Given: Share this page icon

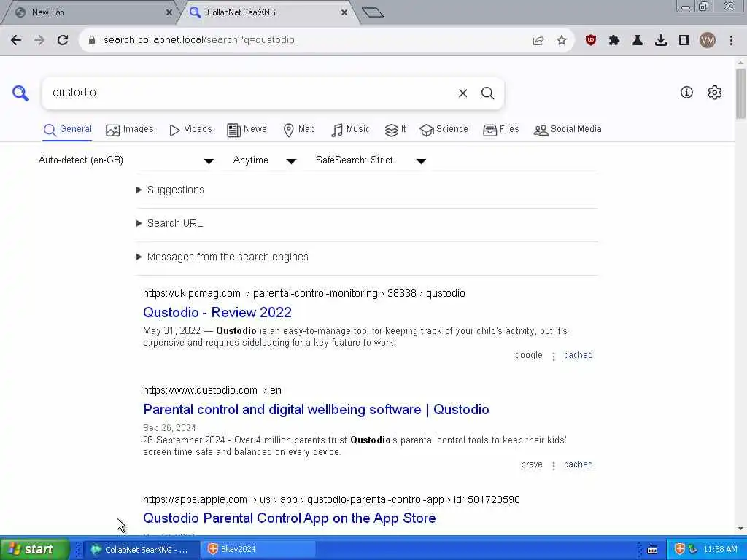Looking at the screenshot, I should (538, 41).
